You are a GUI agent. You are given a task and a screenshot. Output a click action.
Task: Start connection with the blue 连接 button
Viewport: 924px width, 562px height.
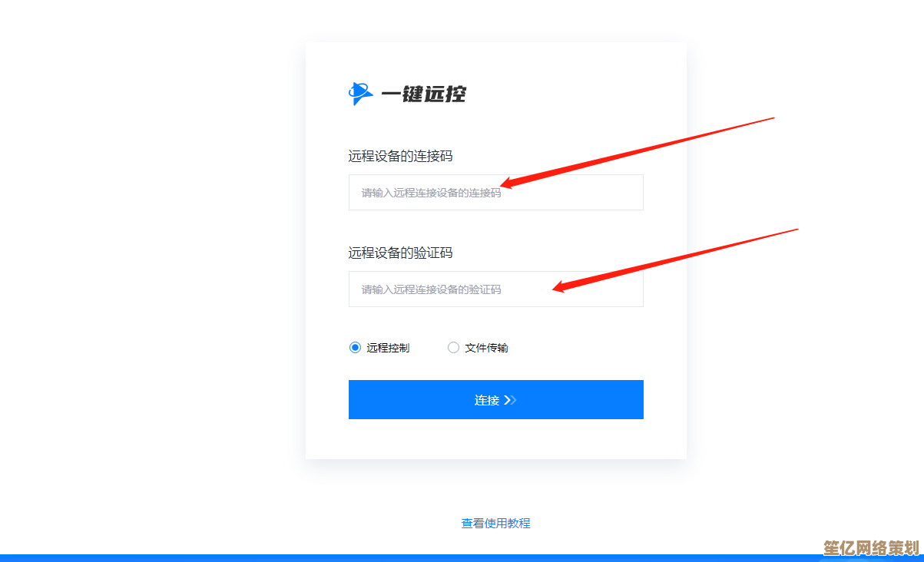[x=496, y=399]
